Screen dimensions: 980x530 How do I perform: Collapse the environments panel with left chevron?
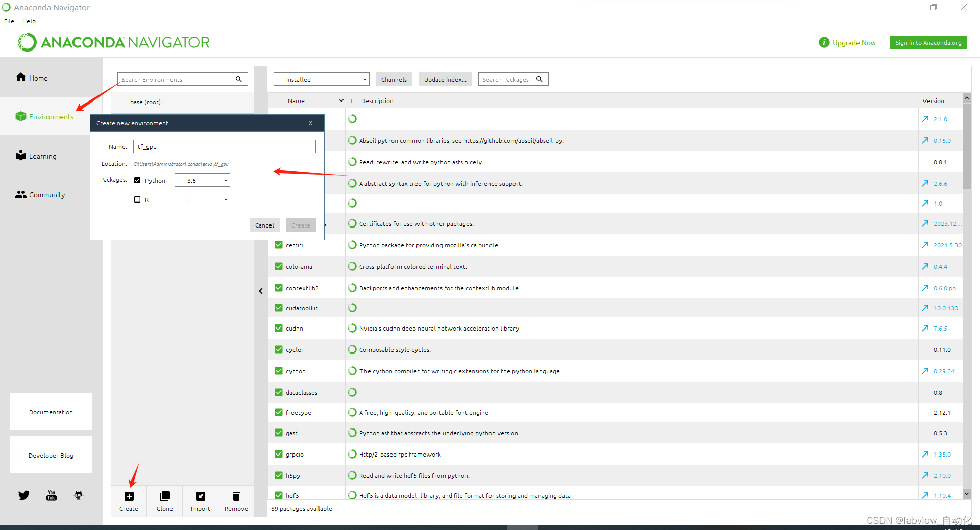pyautogui.click(x=261, y=291)
